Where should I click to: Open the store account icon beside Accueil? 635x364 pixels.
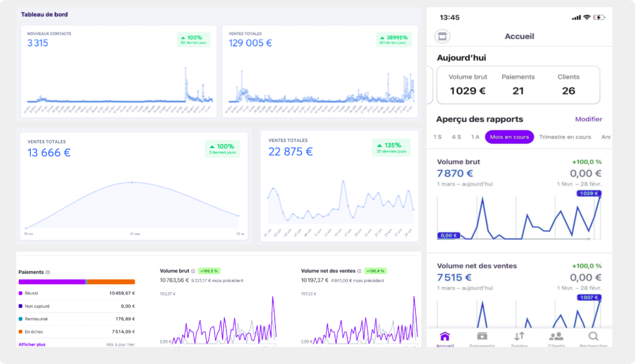click(442, 36)
